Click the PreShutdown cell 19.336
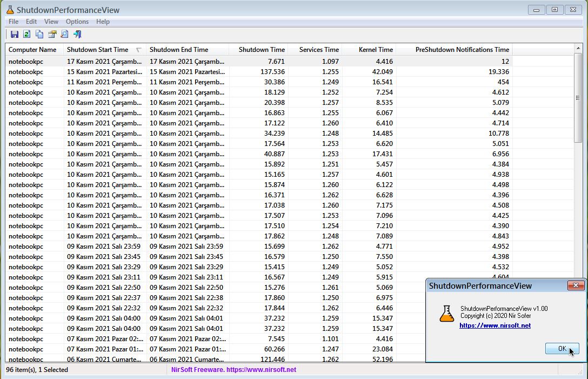This screenshot has height=379, width=588. coord(499,72)
